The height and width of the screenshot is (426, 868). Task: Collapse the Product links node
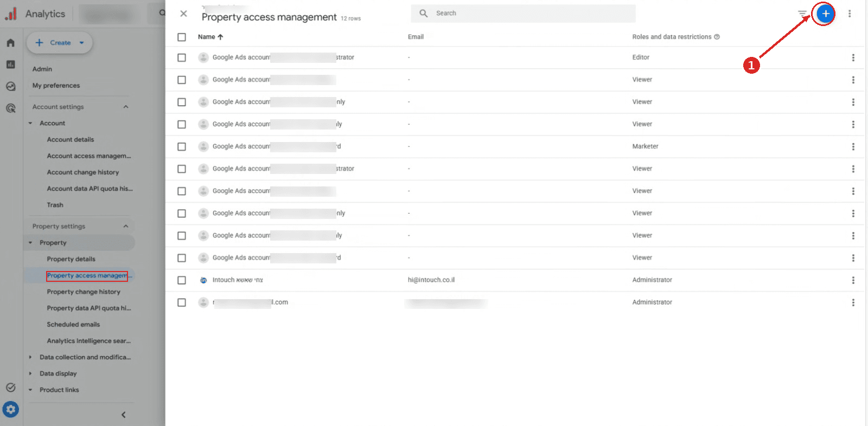[30, 390]
